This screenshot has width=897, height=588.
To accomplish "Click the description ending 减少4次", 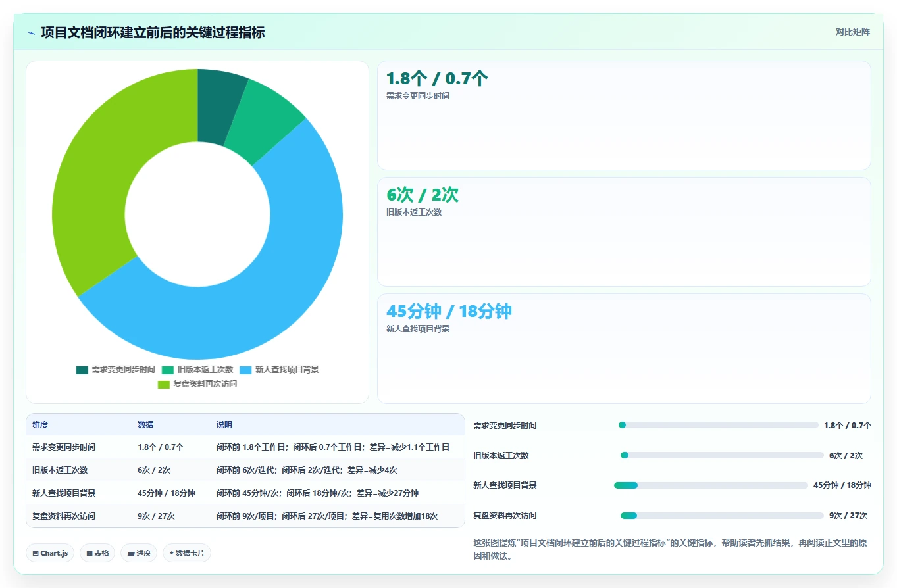I will coord(307,470).
